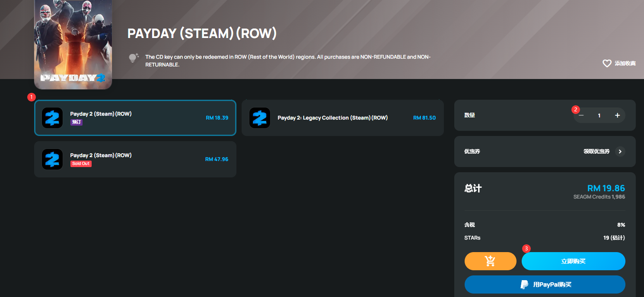Select Payday 2 (Steam) (ROW) RM 18.39 option

tap(135, 118)
